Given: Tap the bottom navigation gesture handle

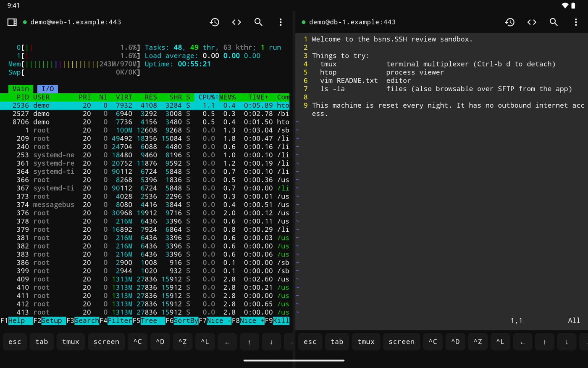Looking at the screenshot, I should [294, 360].
